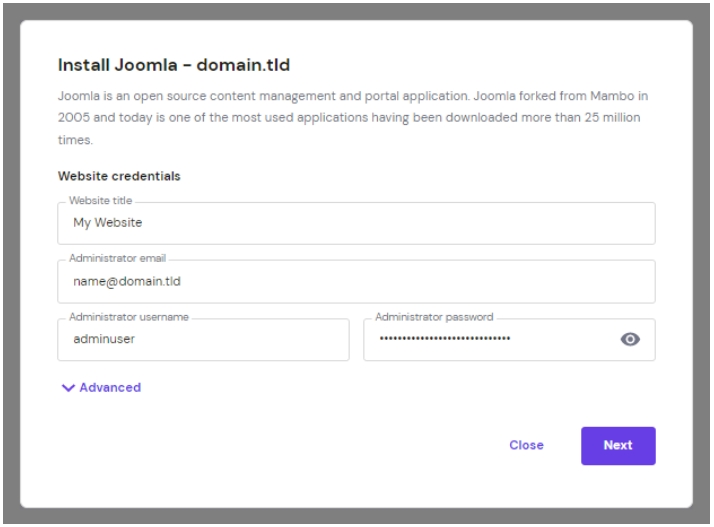The height and width of the screenshot is (527, 714).
Task: Click the Website title floating label
Action: [100, 202]
